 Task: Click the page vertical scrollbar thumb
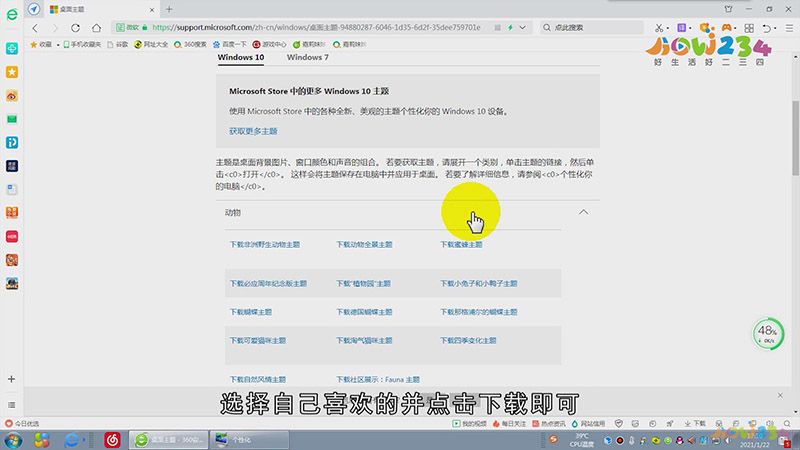click(x=795, y=138)
